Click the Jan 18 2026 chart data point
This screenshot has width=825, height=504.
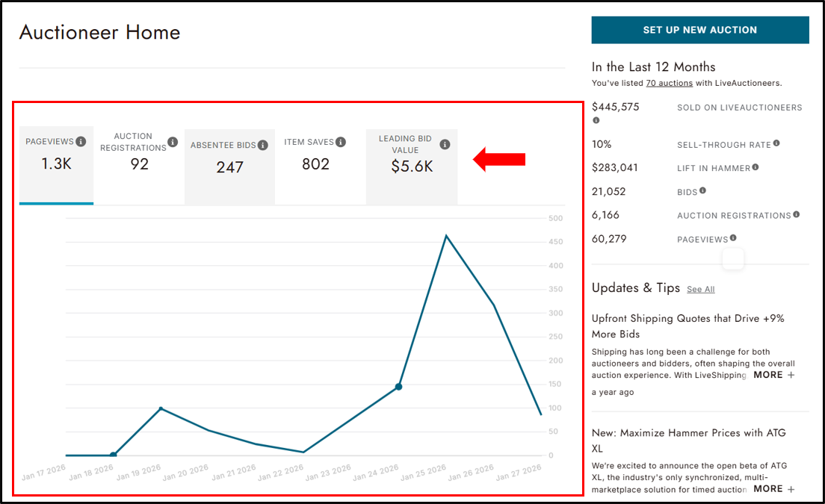[x=113, y=455]
